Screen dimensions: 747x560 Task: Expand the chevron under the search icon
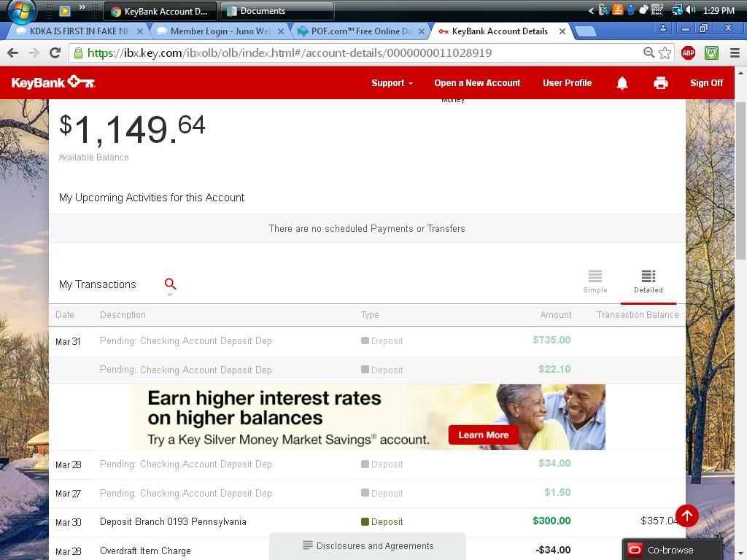coord(169,295)
